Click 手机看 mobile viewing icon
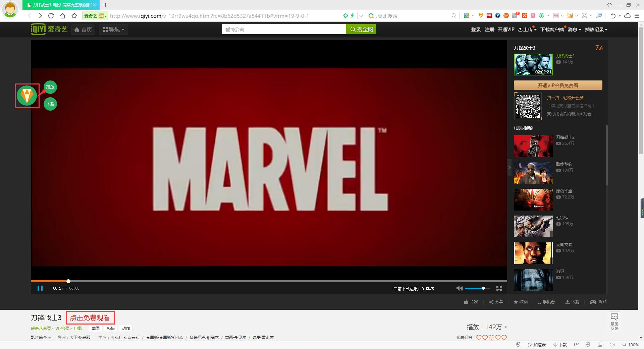The width and height of the screenshot is (644, 349). pos(539,302)
